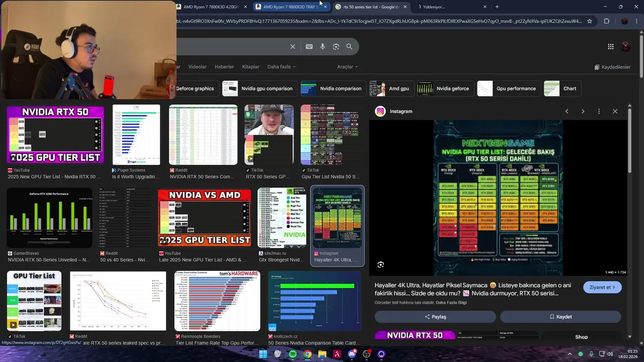Open volume control in system tray
Viewport: 644px width, 362px height.
pyautogui.click(x=611, y=354)
